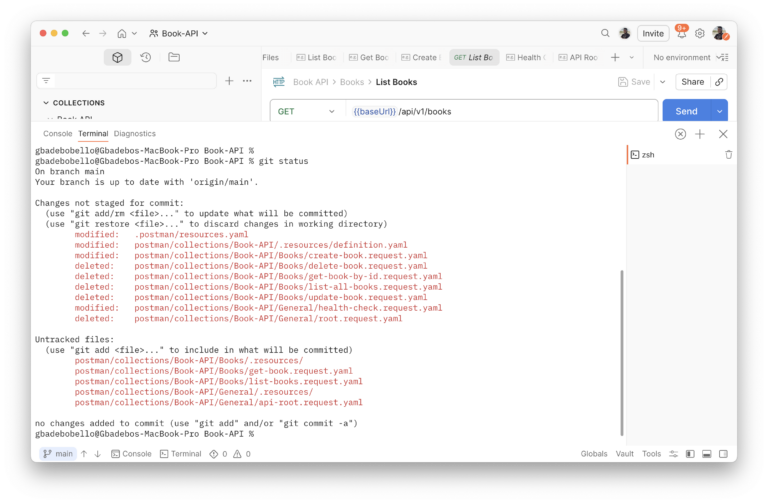Image resolution: width=768 pixels, height=503 pixels.
Task: Open the layout settings sliders icon
Action: click(x=673, y=454)
